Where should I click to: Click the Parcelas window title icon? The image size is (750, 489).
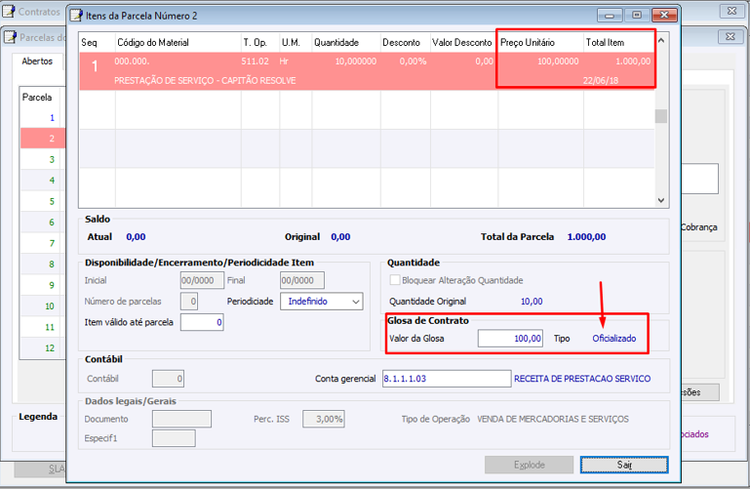(11, 37)
